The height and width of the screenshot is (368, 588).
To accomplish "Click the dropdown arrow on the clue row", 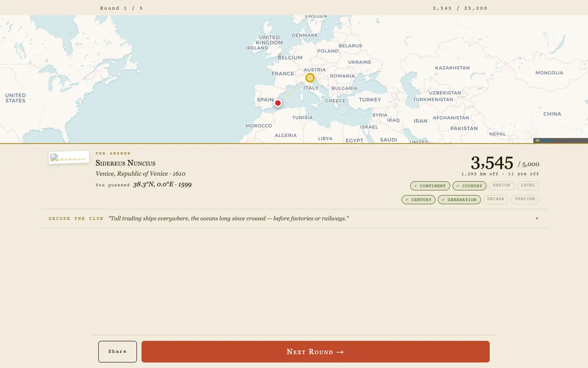I will [x=537, y=218].
